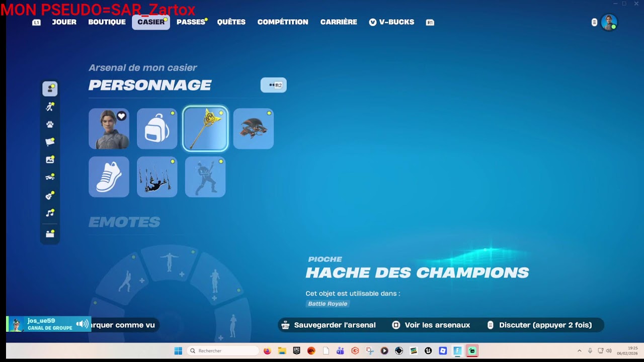Click the taskbar microphone tray icon

(590, 351)
